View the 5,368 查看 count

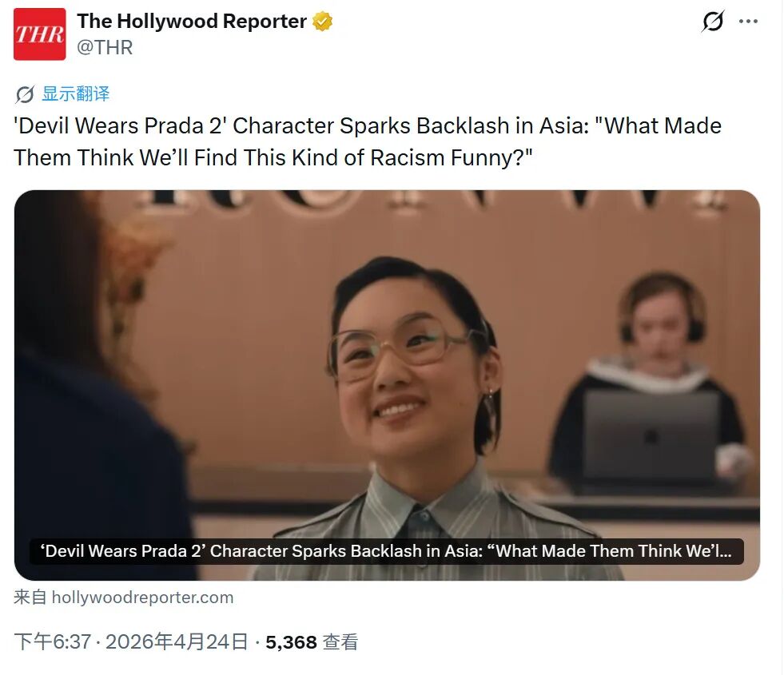pyautogui.click(x=312, y=642)
